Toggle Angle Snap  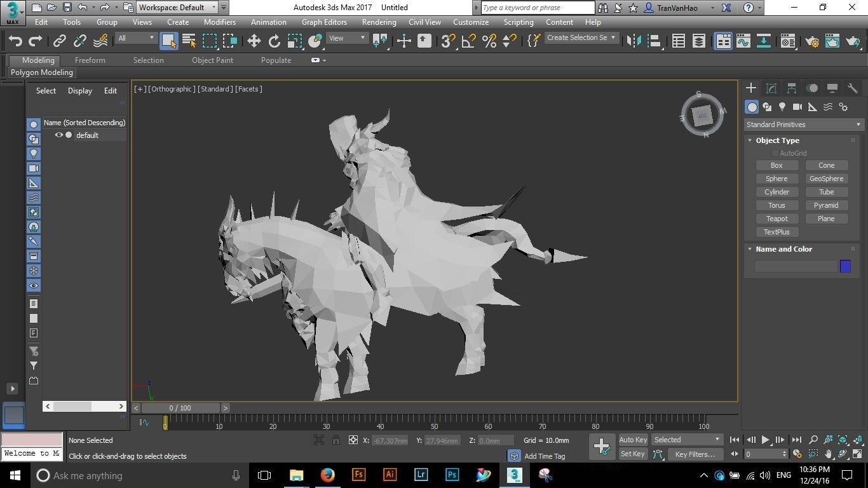point(468,41)
